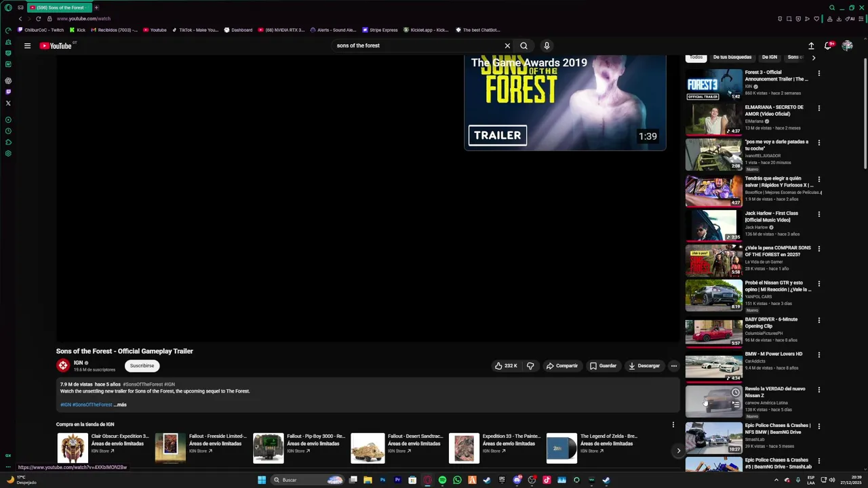The width and height of the screenshot is (868, 488).
Task: Open WhatsApp from the taskbar
Action: coord(457,480)
